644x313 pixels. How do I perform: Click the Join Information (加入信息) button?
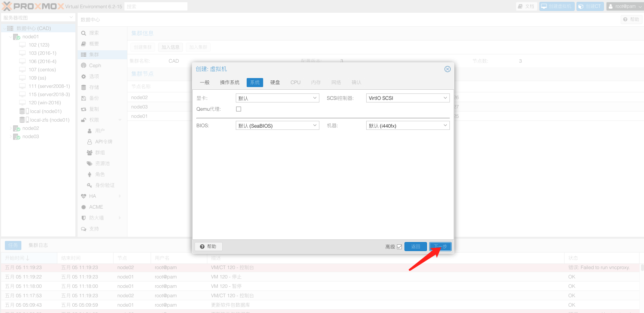tap(171, 47)
